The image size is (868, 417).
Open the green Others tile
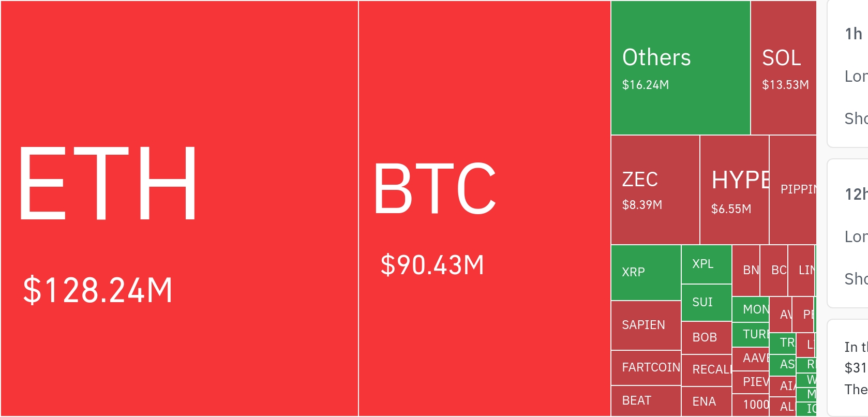[x=680, y=68]
